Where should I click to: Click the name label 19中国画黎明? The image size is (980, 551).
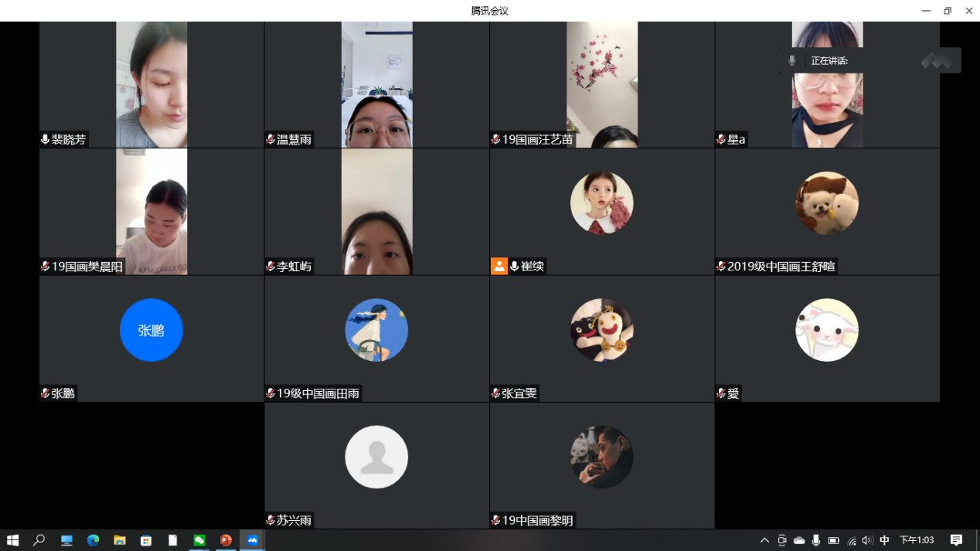(x=538, y=520)
